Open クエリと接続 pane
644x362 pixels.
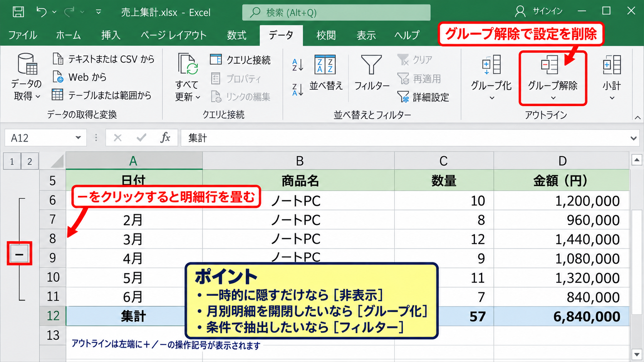tap(240, 60)
